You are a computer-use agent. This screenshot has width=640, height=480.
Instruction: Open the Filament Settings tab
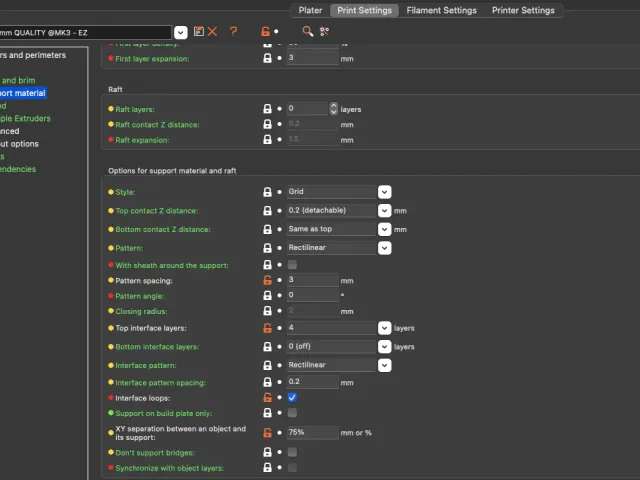point(442,10)
